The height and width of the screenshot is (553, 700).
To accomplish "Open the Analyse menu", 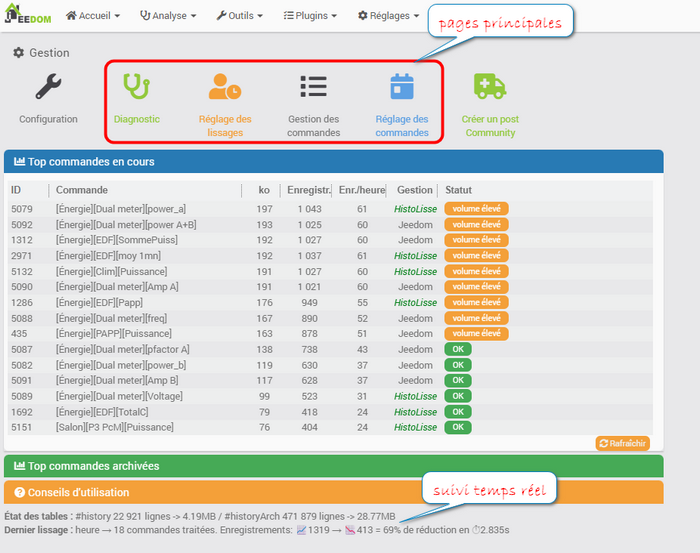I will click(168, 16).
